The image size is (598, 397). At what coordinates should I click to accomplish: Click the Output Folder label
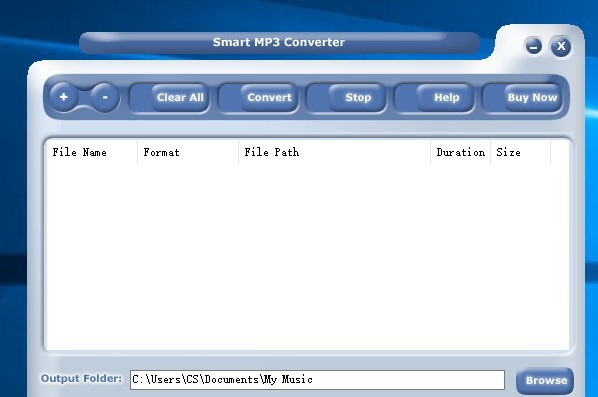(81, 379)
